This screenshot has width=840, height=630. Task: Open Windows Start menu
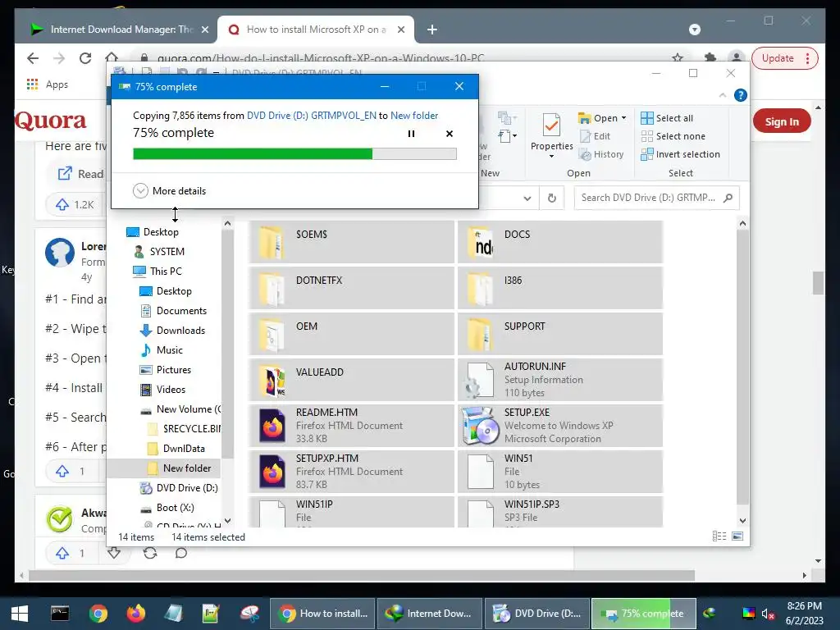20,614
